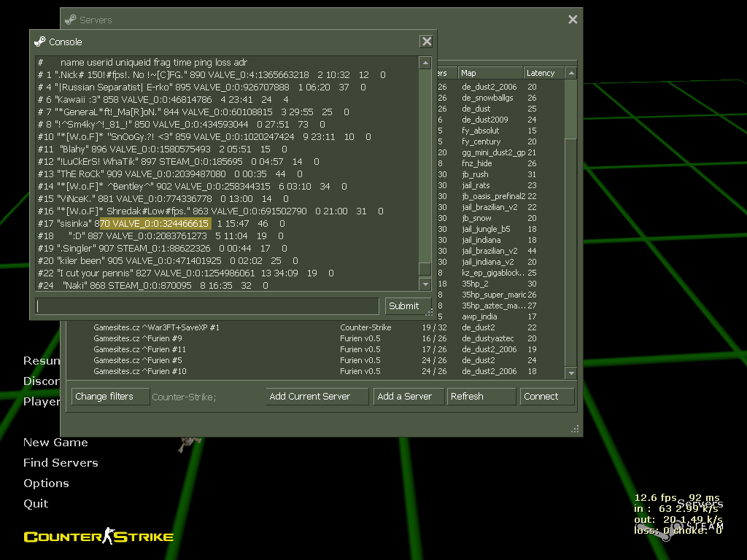Refresh the server list
747x560 pixels.
(x=481, y=396)
